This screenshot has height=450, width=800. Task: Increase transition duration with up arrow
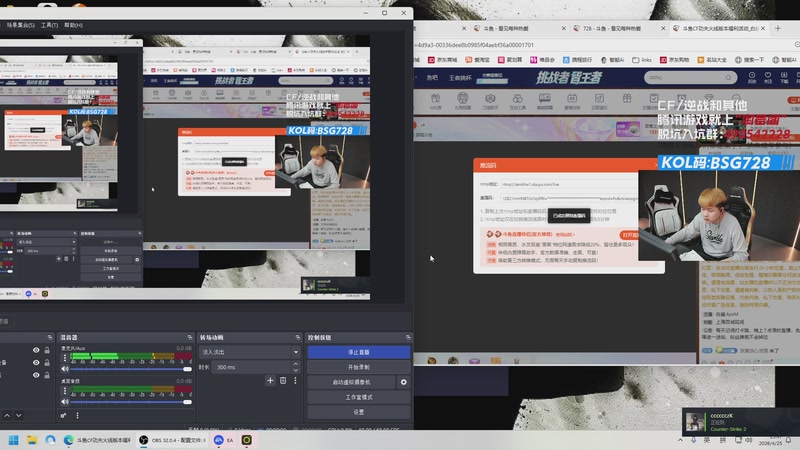pos(295,364)
